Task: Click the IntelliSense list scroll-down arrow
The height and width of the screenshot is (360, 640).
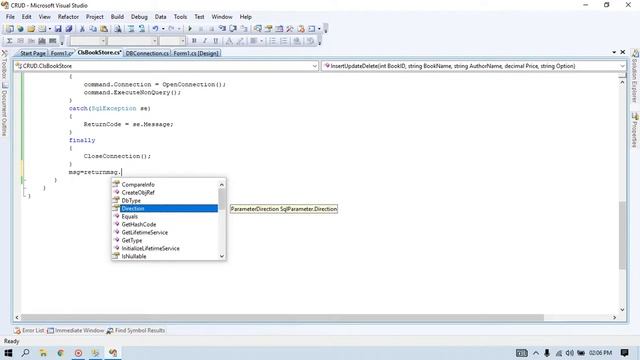Action: pyautogui.click(x=222, y=256)
